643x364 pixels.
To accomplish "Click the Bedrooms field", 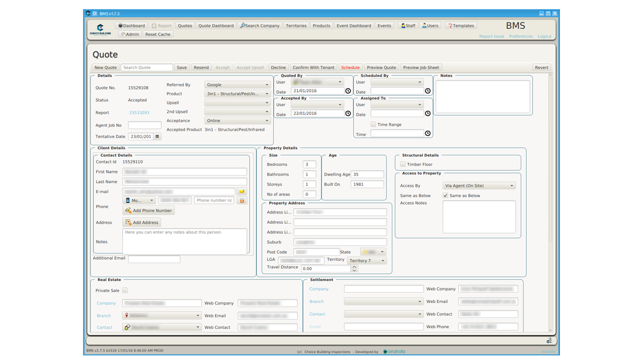I will (x=309, y=164).
